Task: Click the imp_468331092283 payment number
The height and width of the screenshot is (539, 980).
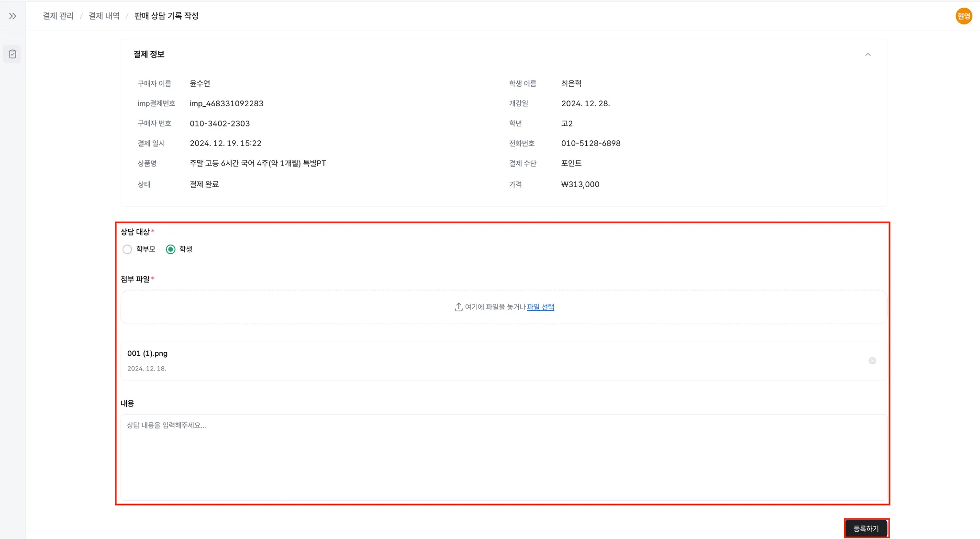Action: (x=226, y=103)
